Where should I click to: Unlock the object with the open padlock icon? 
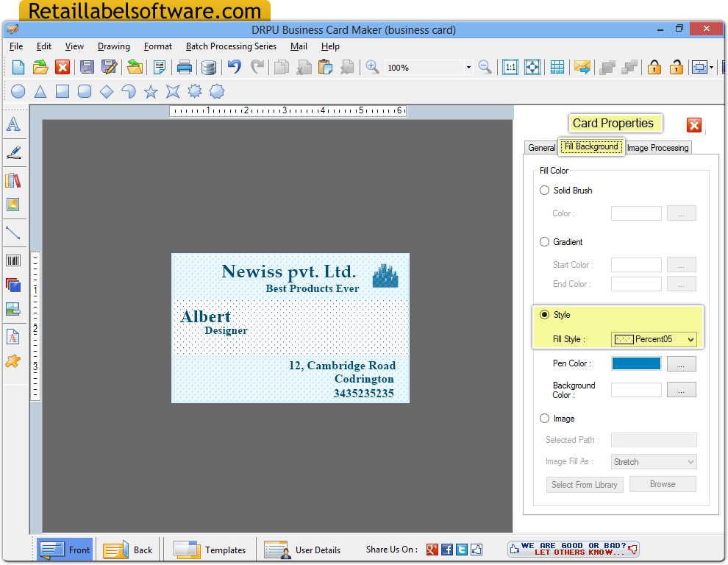(x=677, y=68)
